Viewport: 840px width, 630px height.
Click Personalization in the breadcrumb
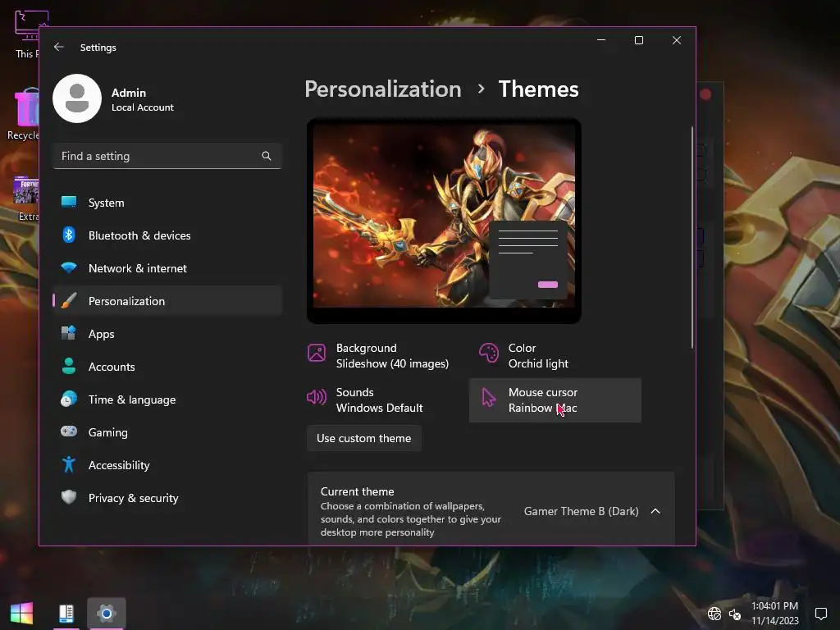382,89
